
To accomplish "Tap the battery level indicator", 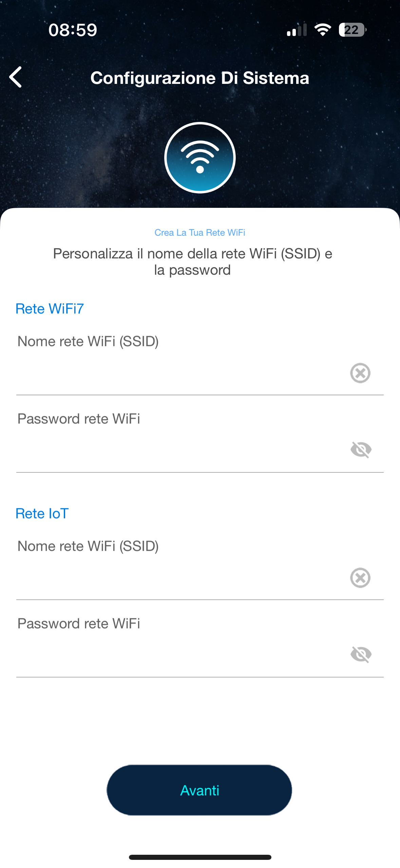I will (x=352, y=30).
